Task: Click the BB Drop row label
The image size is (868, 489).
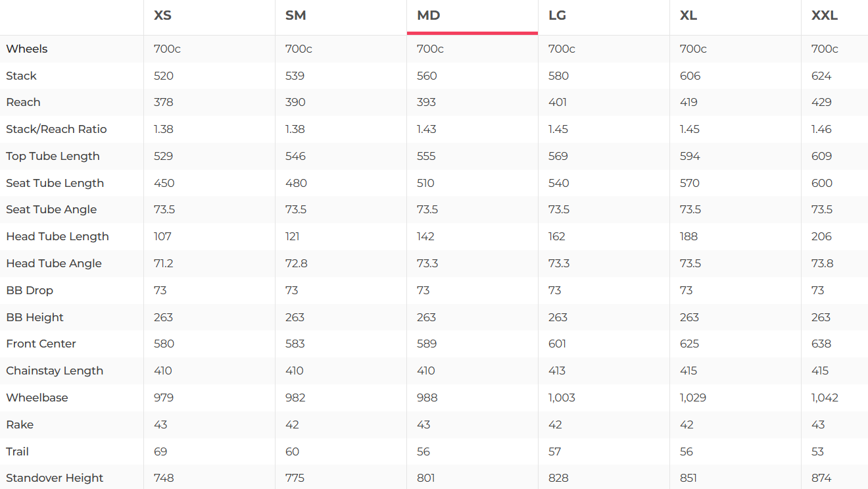Action: pyautogui.click(x=30, y=290)
